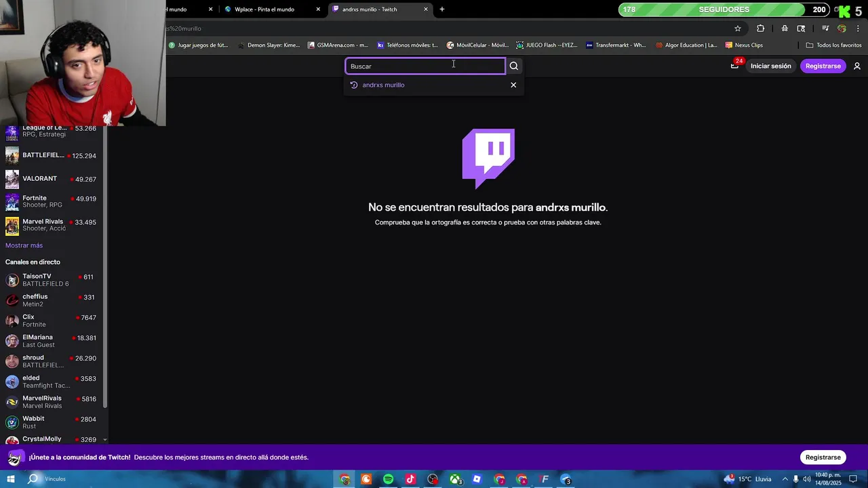
Task: Open Windows taskbar search
Action: [x=33, y=479]
